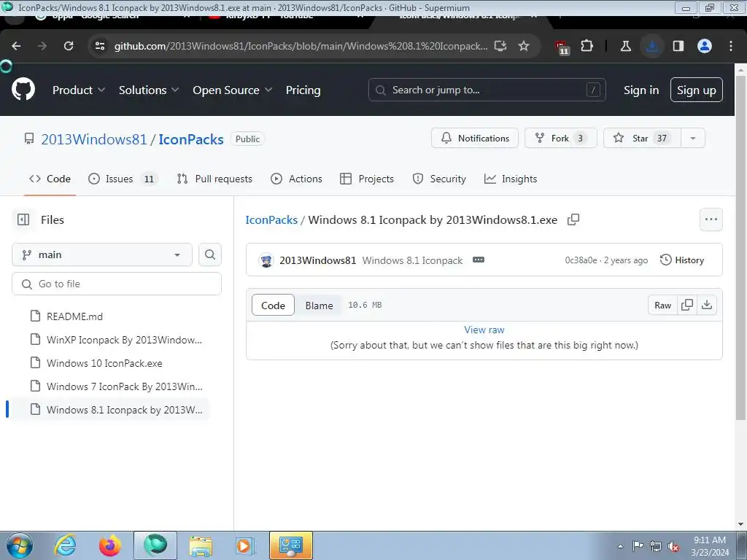Click the Notifications button
Viewport: 747px width, 560px height.
pos(474,138)
